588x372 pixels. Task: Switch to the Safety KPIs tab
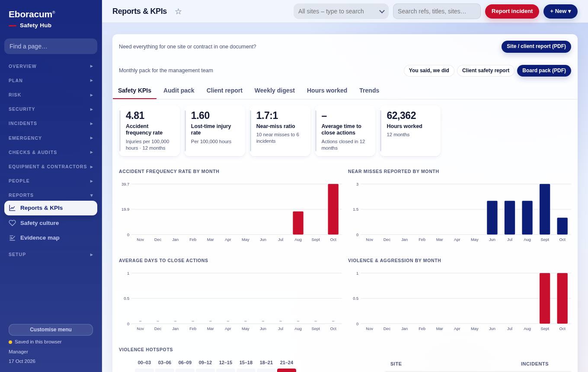click(x=134, y=90)
